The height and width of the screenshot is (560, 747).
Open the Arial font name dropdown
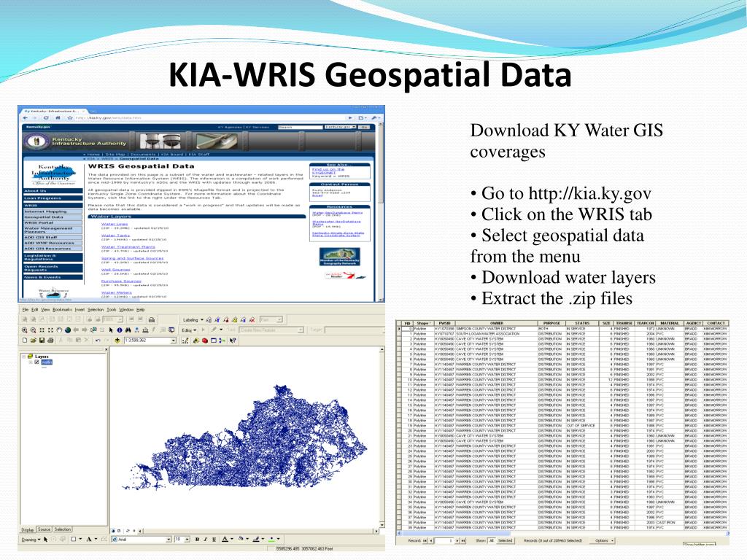tap(169, 540)
